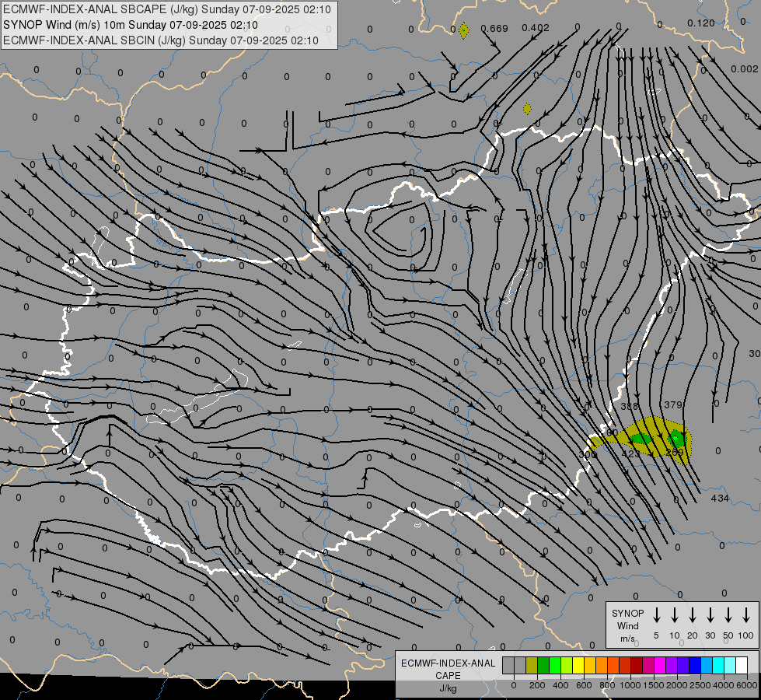Click the SYNOP Wind 10m title line

pyautogui.click(x=130, y=25)
